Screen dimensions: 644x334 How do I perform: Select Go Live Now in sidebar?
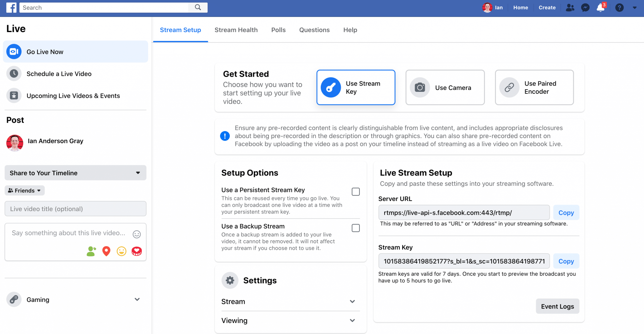[75, 52]
